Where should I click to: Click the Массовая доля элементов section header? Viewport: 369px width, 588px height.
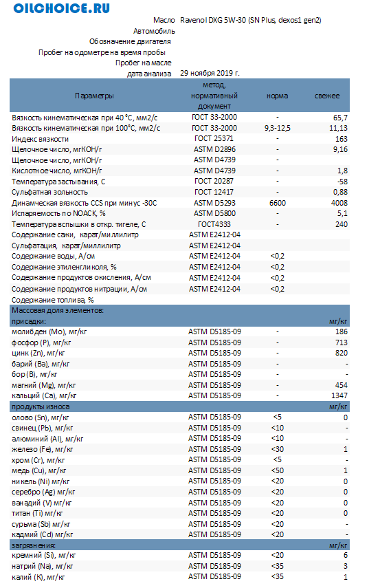[58, 310]
